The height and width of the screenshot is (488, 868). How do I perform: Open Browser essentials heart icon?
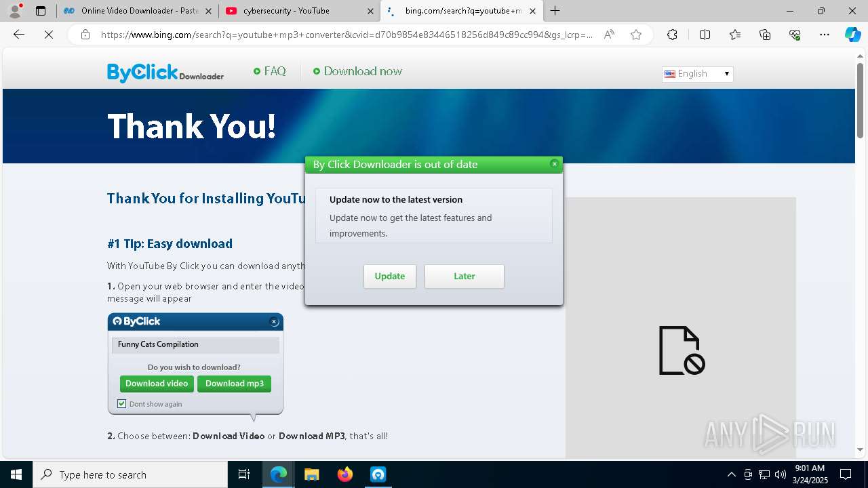795,35
